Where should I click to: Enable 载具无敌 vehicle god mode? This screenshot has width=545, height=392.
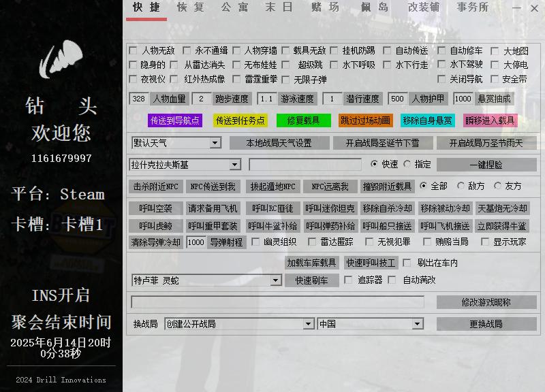[285, 51]
